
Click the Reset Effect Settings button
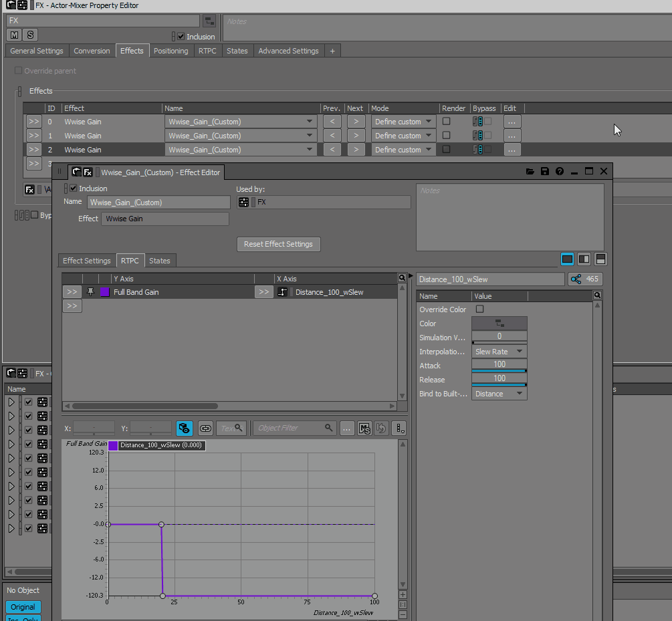[x=279, y=244]
